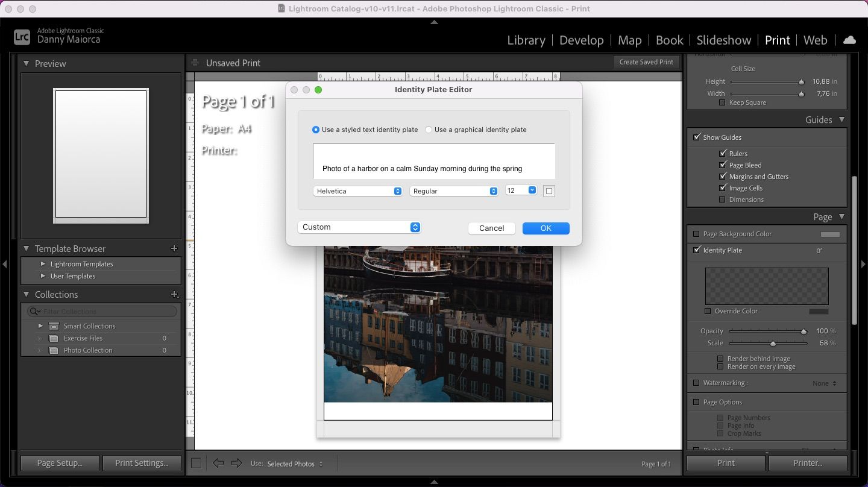Select styled text identity plate option
Image resolution: width=868 pixels, height=487 pixels.
(316, 130)
